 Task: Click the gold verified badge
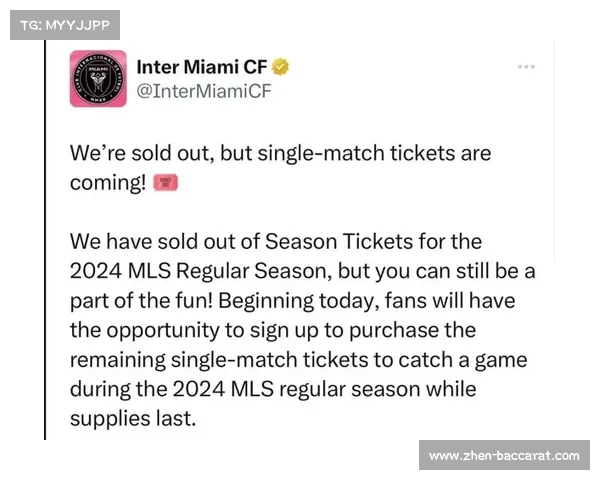283,68
